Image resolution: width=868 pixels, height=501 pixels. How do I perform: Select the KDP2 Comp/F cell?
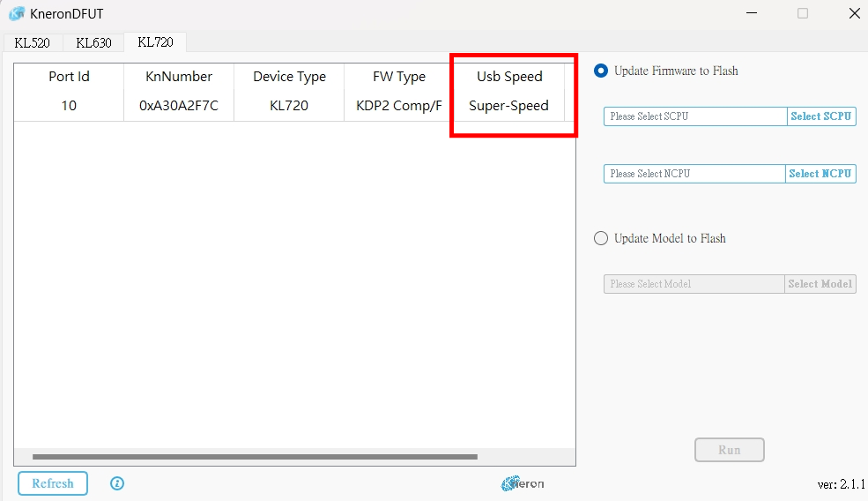[399, 105]
